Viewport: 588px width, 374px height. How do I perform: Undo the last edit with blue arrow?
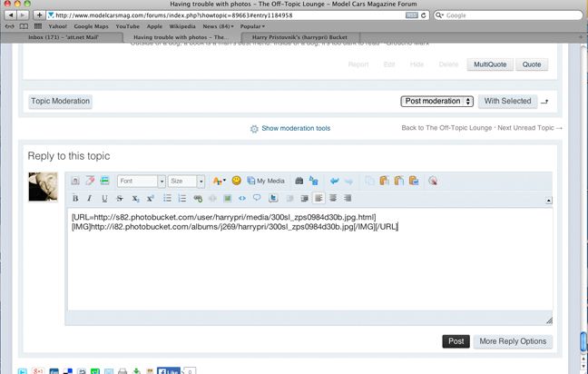334,182
